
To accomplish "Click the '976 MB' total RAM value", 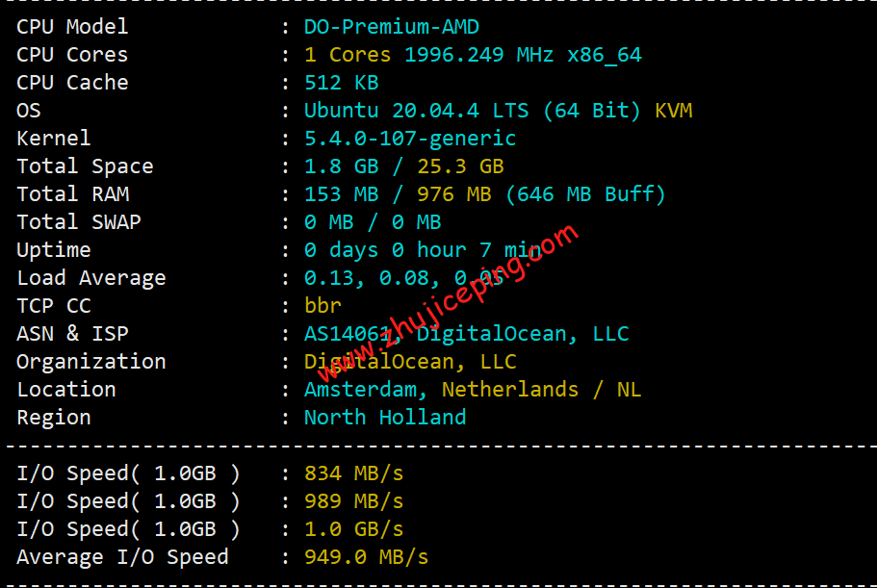I will click(x=454, y=194).
